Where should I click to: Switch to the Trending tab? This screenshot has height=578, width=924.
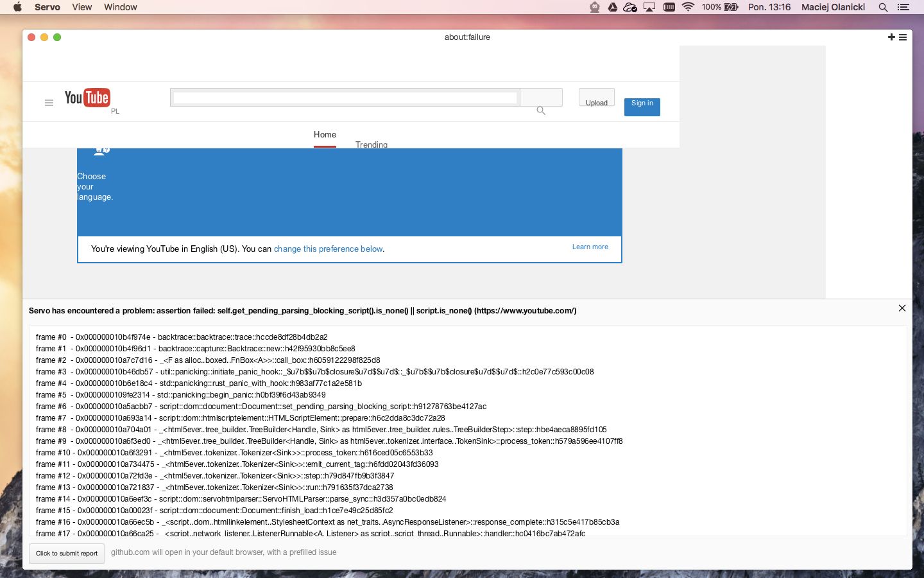372,144
